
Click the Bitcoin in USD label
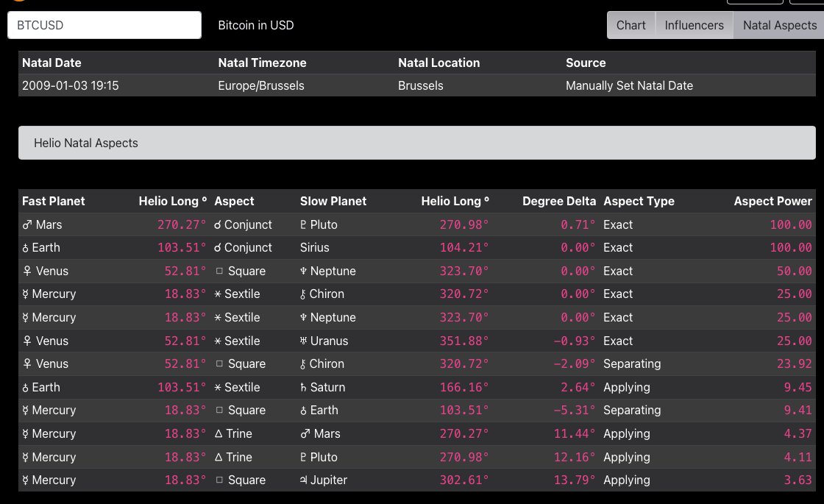pos(256,25)
